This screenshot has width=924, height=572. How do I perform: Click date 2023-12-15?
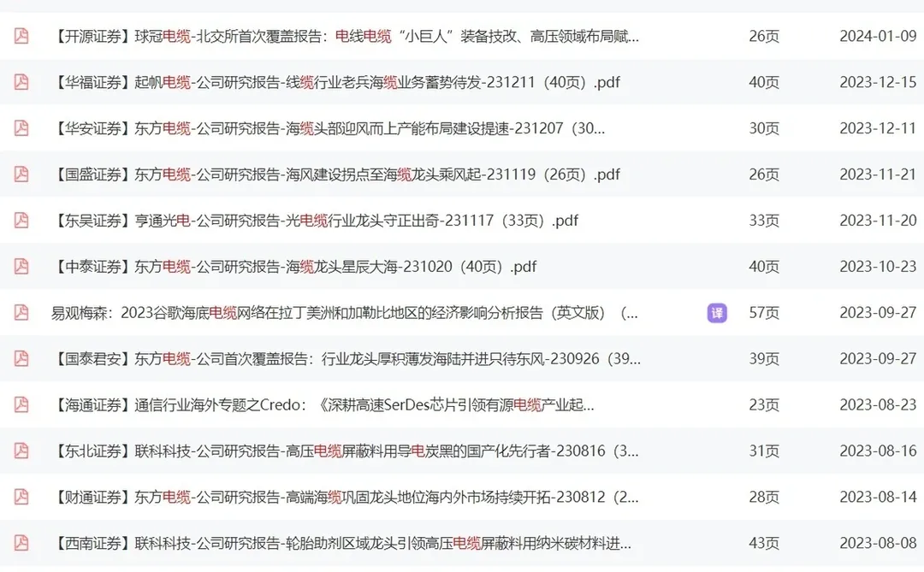[x=878, y=82]
